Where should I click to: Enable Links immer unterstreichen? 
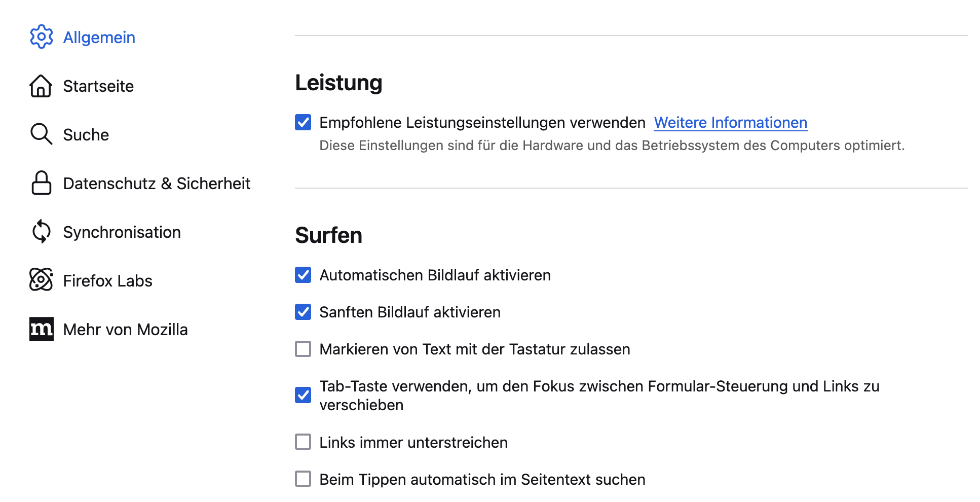coord(303,442)
